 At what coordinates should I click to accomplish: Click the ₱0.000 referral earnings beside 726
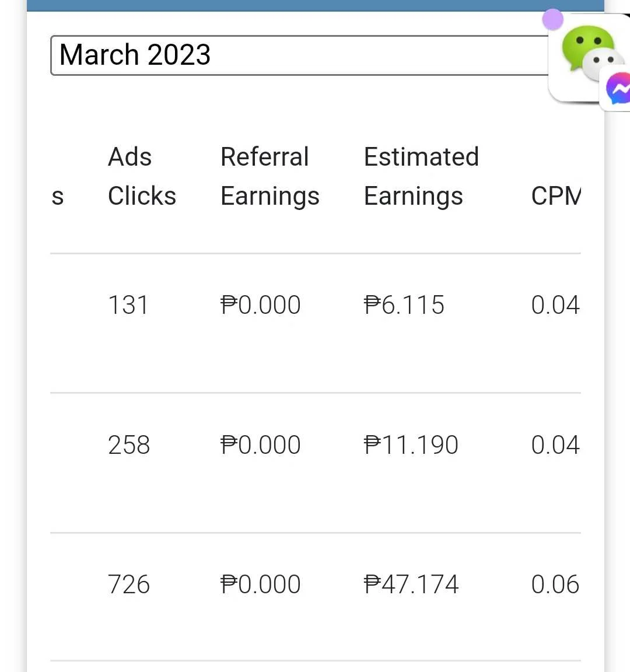click(x=260, y=584)
